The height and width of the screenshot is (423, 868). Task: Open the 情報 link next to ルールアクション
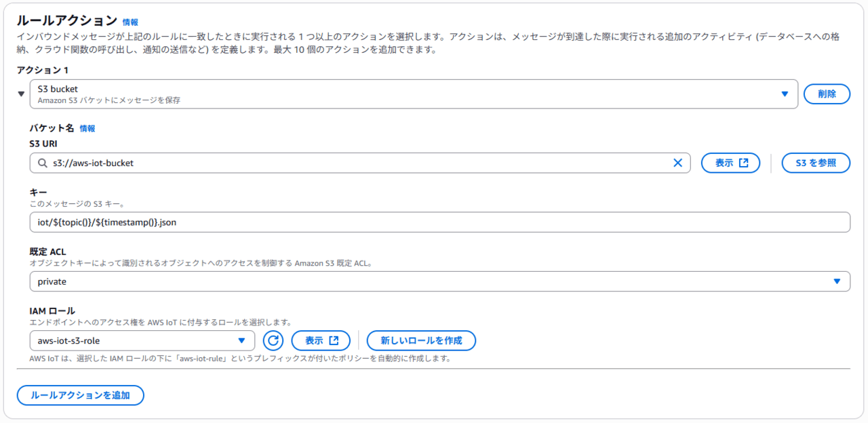coord(130,22)
